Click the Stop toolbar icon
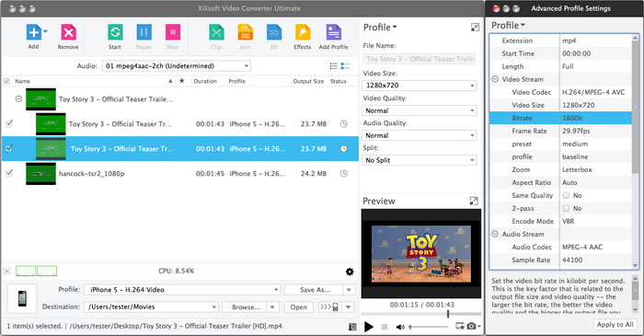The height and width of the screenshot is (336, 644). [173, 32]
